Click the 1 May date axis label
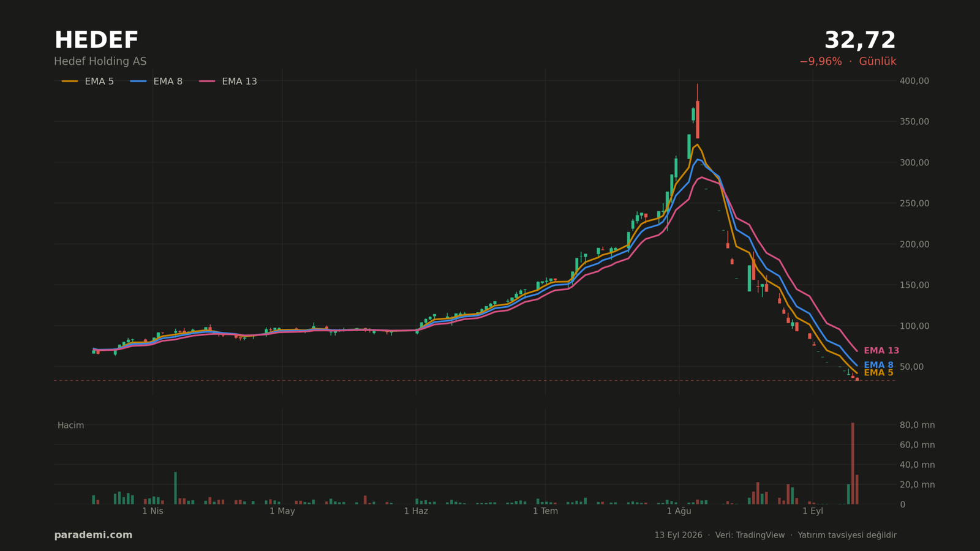 282,511
